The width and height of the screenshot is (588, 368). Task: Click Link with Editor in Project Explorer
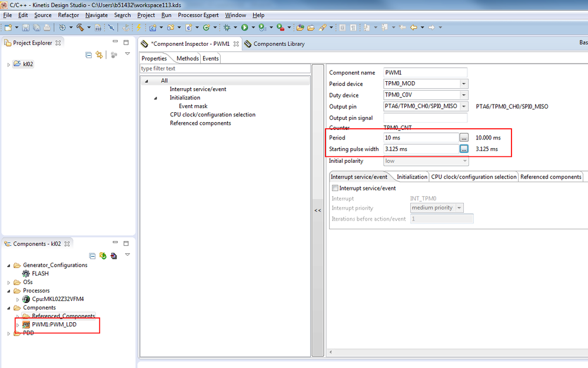(99, 55)
